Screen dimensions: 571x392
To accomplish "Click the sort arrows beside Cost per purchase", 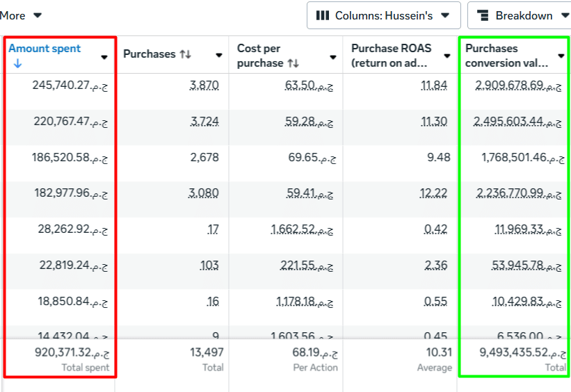I will [293, 63].
